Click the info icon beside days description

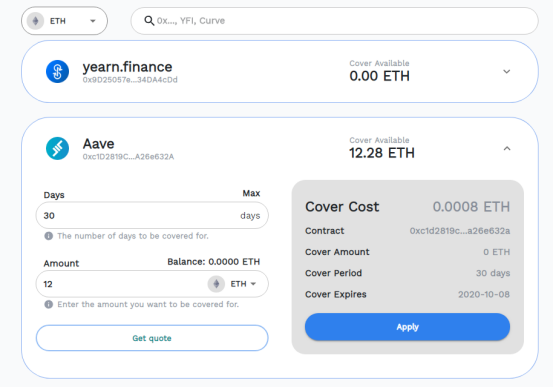coord(49,236)
